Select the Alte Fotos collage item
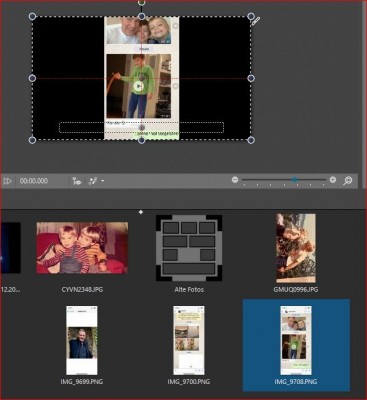The width and height of the screenshot is (367, 400). click(x=189, y=248)
